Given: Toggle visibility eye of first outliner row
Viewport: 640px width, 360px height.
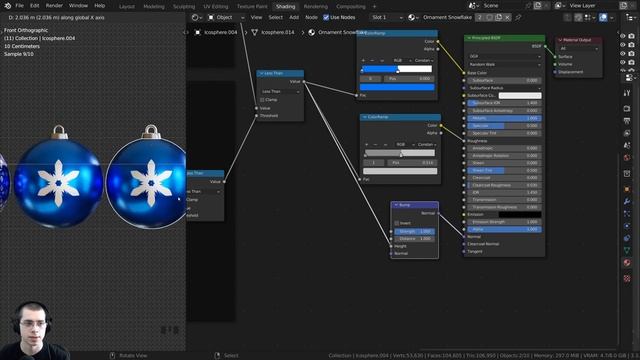Looking at the screenshot, I should 622,36.
